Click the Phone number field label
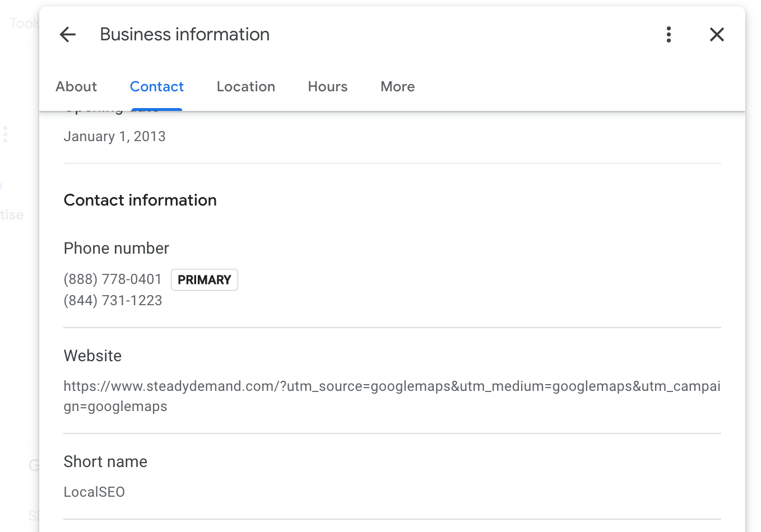Image resolution: width=761 pixels, height=532 pixels. point(117,248)
